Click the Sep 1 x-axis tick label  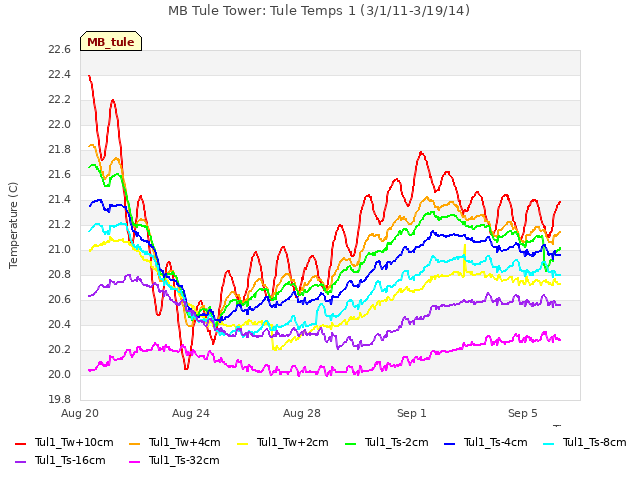tap(412, 413)
